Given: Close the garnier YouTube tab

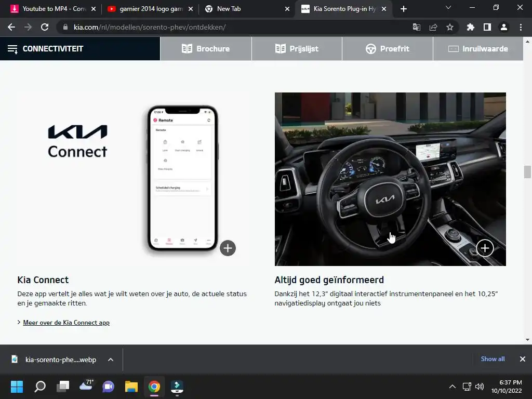Looking at the screenshot, I should [x=191, y=9].
